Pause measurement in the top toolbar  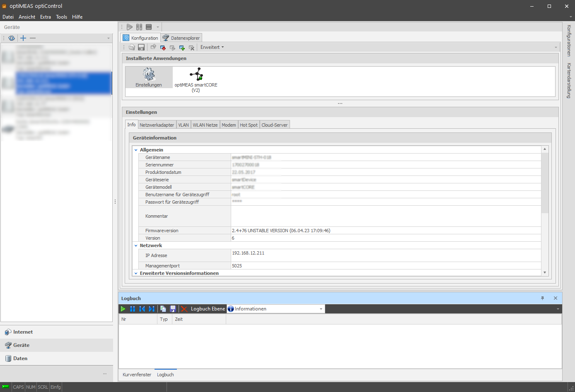139,27
